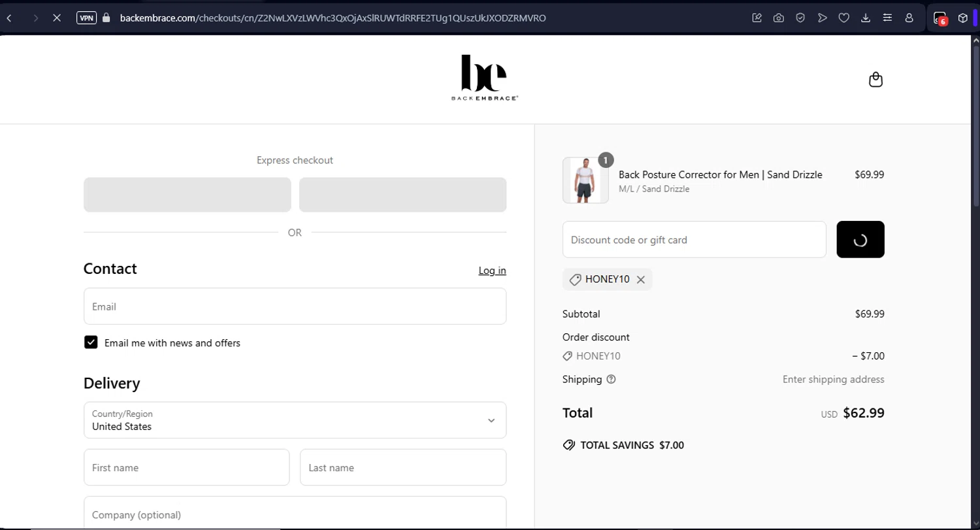Toggle the VPN badge in address bar
Viewport: 980px width, 530px height.
[86, 18]
